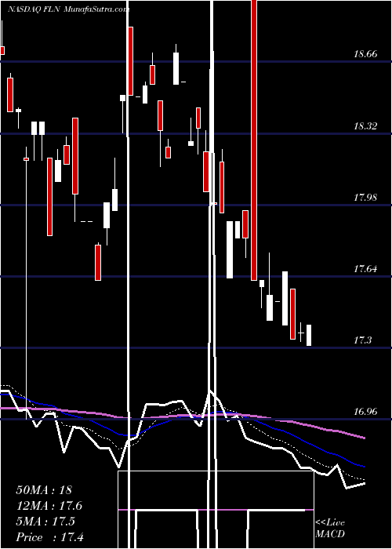Click the Price : 17.4 readout
This screenshot has width=392, height=549.
pos(49,537)
